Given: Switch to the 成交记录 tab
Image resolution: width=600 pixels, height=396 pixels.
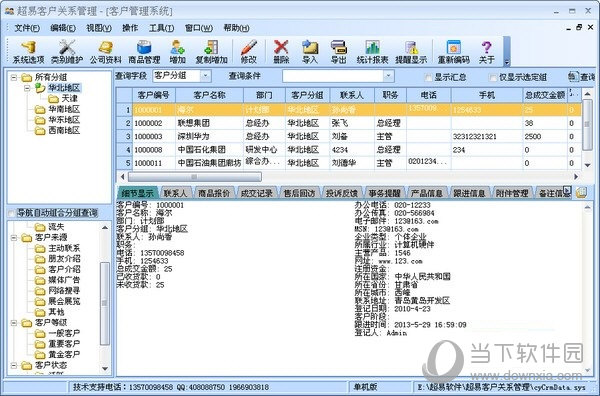Looking at the screenshot, I should coord(256,193).
